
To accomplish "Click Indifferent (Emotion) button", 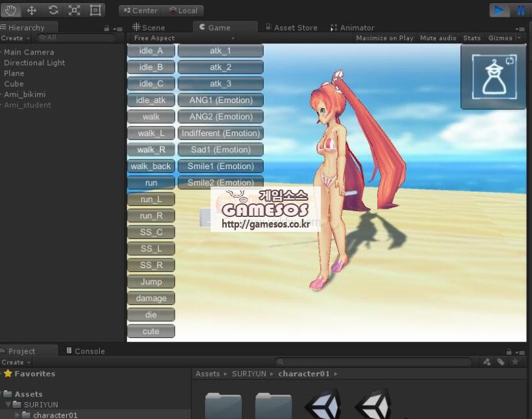I will [x=220, y=133].
